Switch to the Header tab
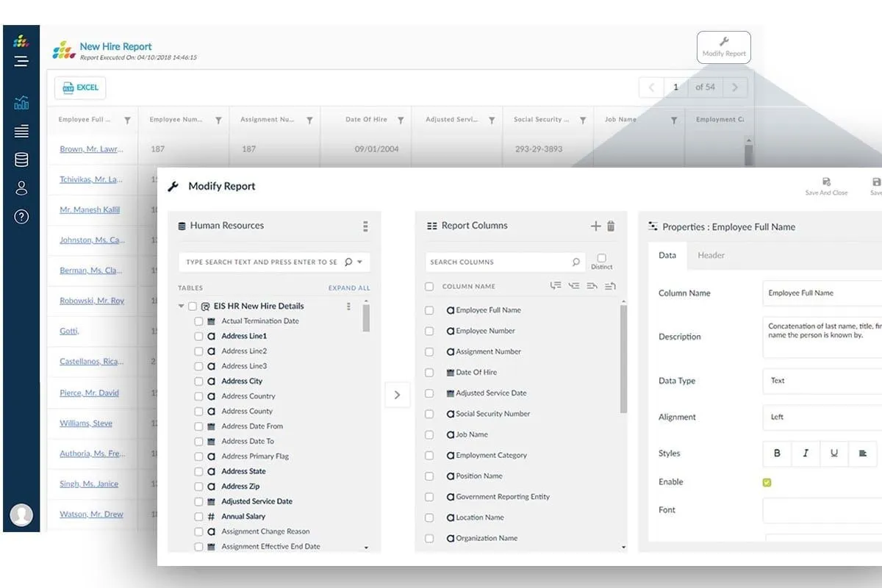 coord(711,255)
